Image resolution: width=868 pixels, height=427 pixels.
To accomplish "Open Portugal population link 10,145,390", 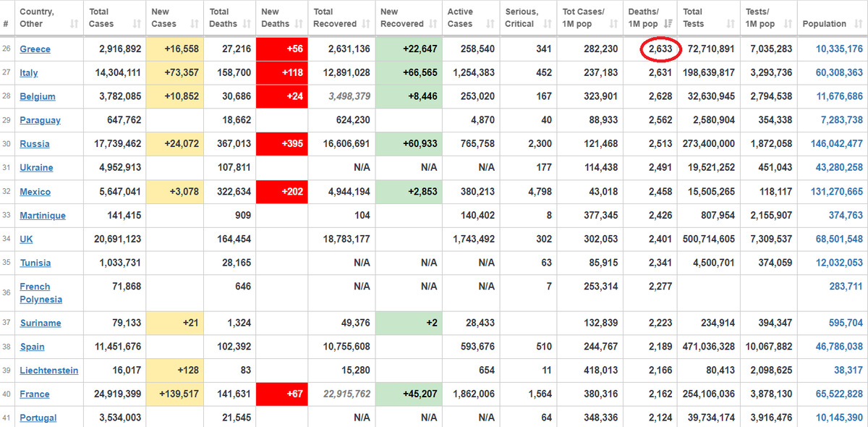I will (x=839, y=418).
